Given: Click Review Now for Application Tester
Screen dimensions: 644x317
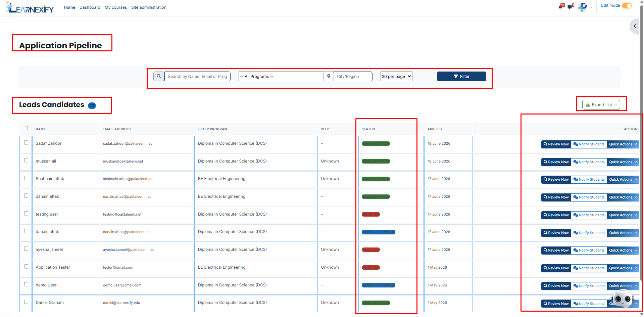Looking at the screenshot, I should coord(556,268).
